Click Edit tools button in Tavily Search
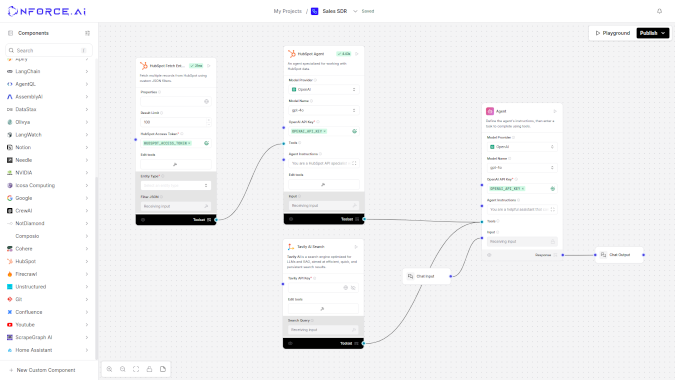Screen dimensions: 675x380 (323, 309)
